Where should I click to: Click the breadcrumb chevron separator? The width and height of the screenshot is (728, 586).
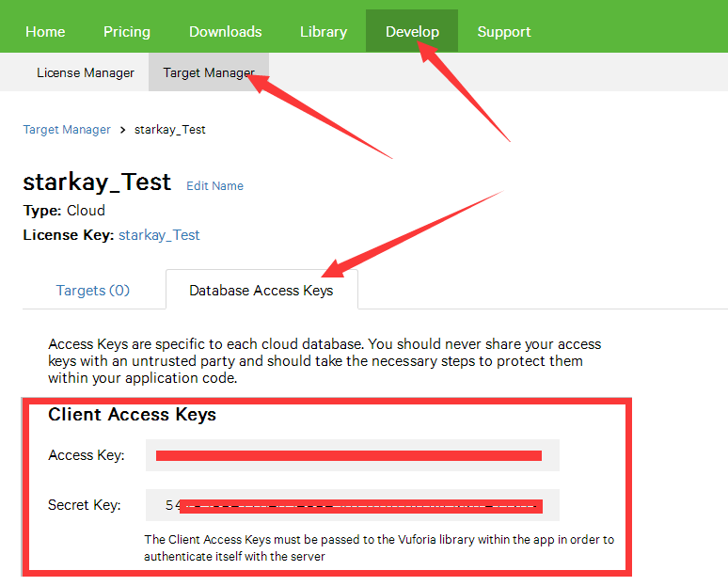click(122, 130)
